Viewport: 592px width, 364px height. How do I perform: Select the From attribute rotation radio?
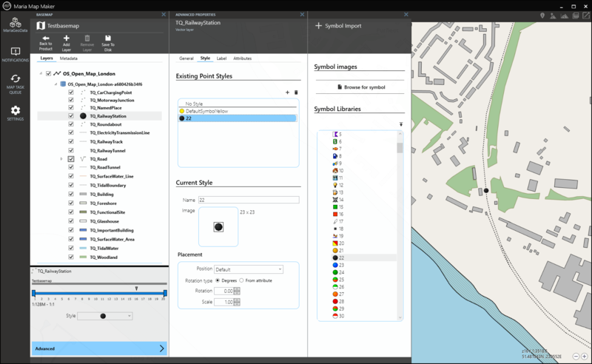241,280
